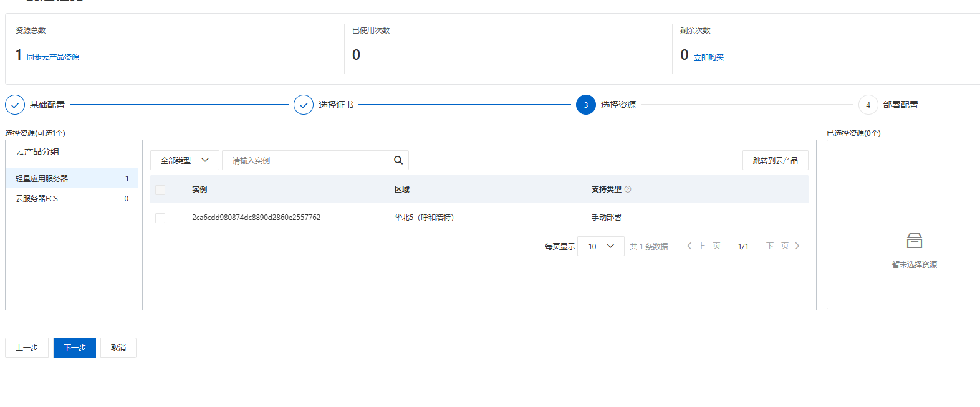Click the 请输入实例 search input field

pos(305,160)
